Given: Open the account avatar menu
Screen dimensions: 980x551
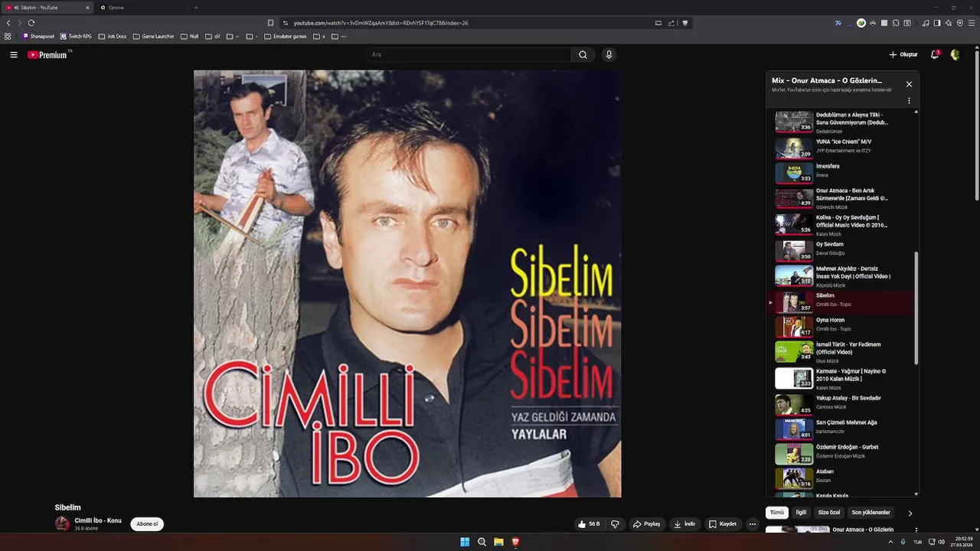Looking at the screenshot, I should click(955, 55).
